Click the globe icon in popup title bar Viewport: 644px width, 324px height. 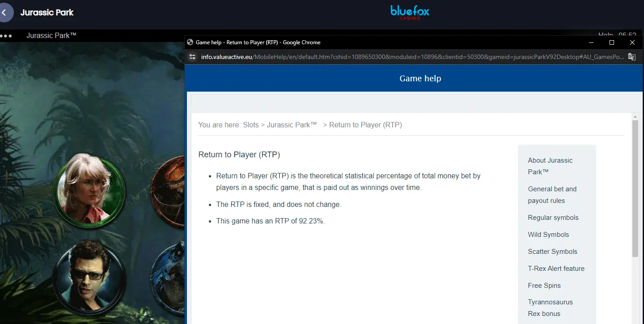click(190, 42)
